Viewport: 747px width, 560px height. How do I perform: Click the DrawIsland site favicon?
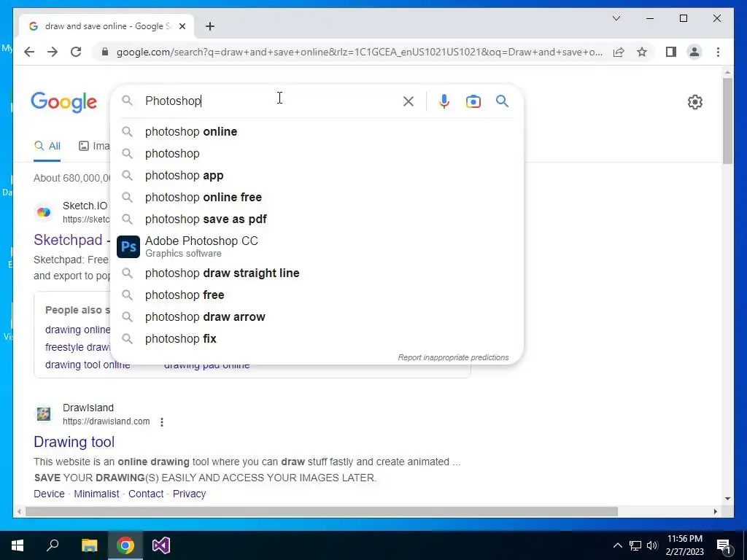(43, 414)
